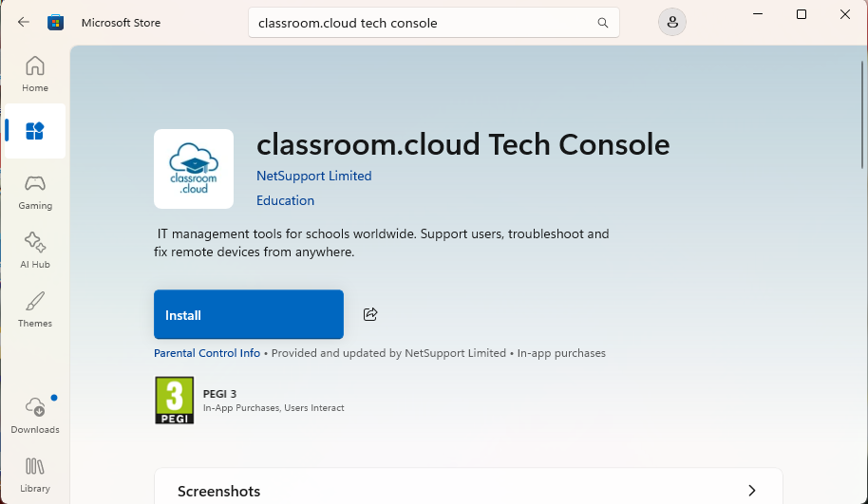This screenshot has height=504, width=868.
Task: Click the vertical page scrollbar
Action: (862, 115)
